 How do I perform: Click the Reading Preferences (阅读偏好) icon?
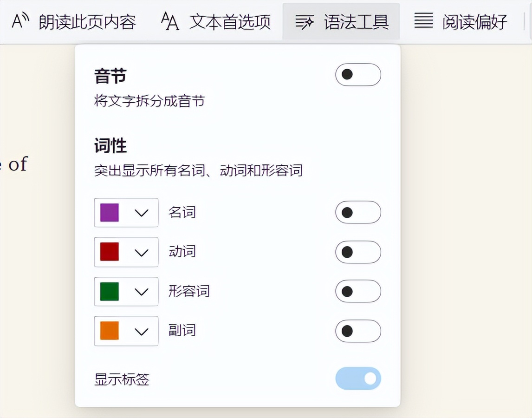425,20
